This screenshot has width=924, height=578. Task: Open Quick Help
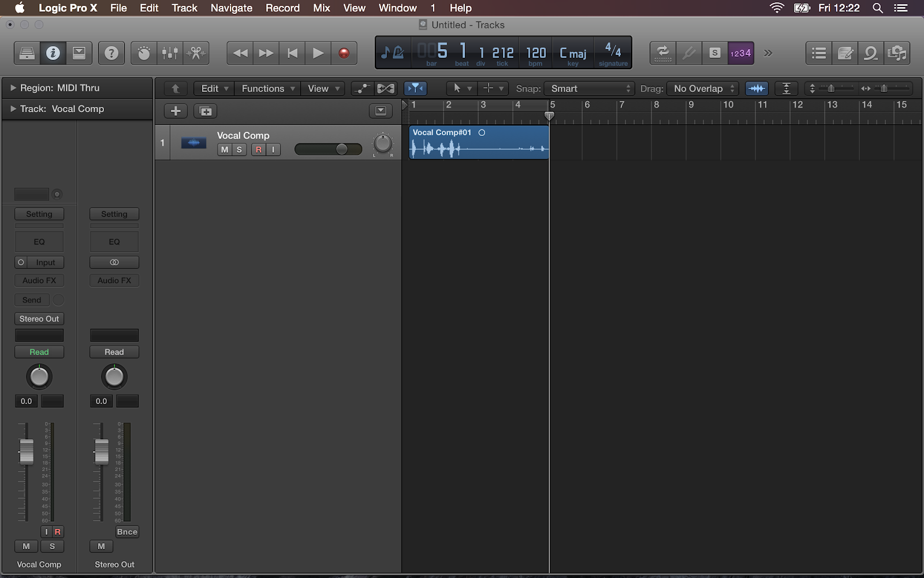[111, 53]
